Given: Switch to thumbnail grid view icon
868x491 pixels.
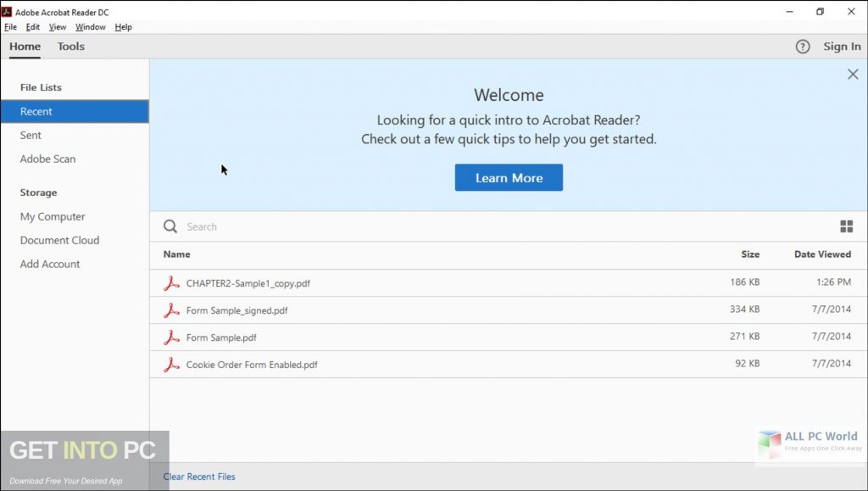Looking at the screenshot, I should [x=847, y=226].
